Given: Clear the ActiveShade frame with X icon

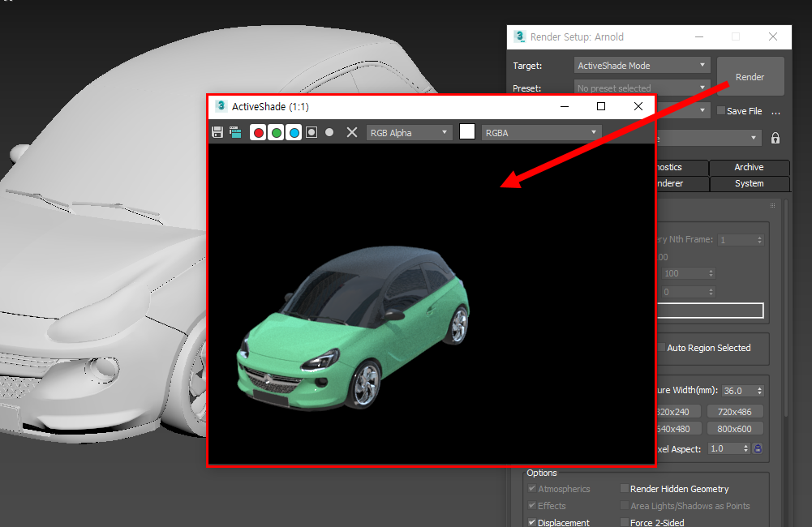Looking at the screenshot, I should (x=352, y=132).
